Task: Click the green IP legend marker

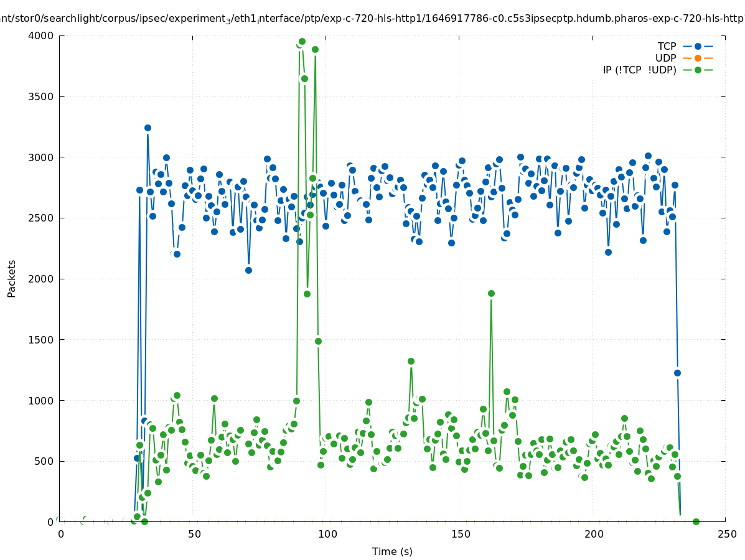Action: point(698,70)
